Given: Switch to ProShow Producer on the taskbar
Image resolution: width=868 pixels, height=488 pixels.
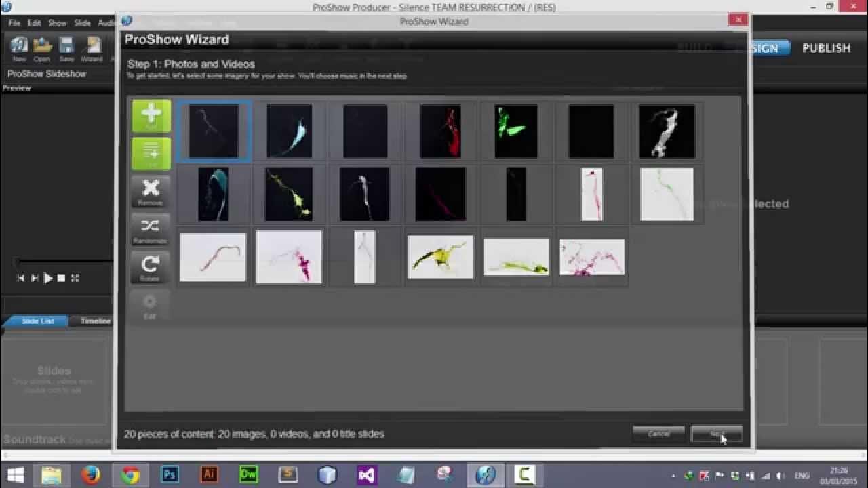Looking at the screenshot, I should click(x=486, y=475).
